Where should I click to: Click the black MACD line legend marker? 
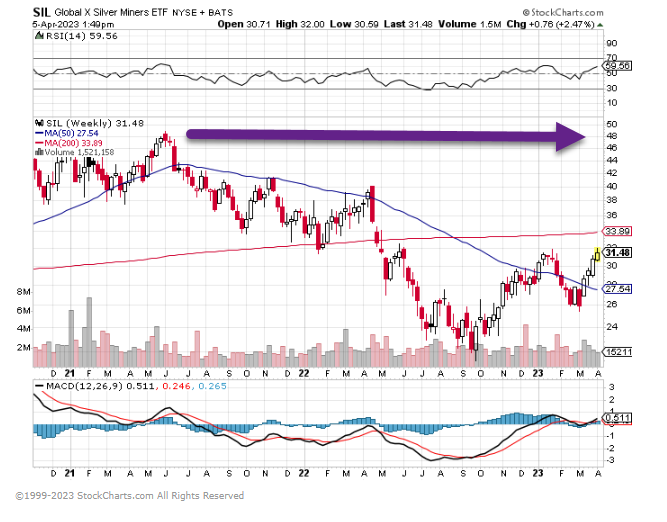(x=40, y=386)
